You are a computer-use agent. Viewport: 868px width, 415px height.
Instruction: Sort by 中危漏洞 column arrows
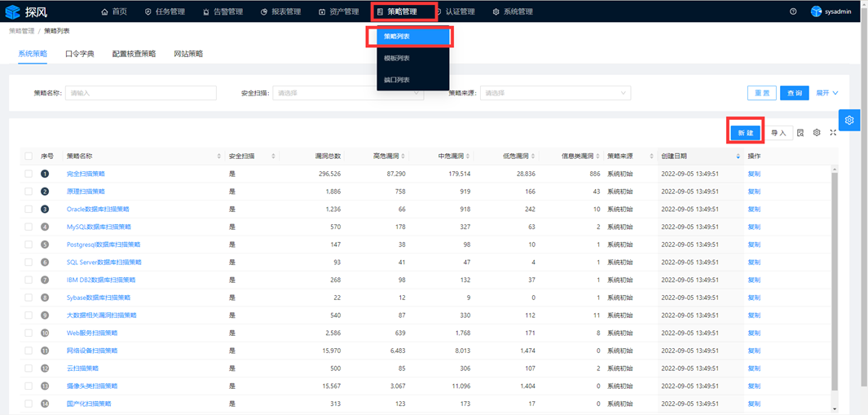(468, 157)
